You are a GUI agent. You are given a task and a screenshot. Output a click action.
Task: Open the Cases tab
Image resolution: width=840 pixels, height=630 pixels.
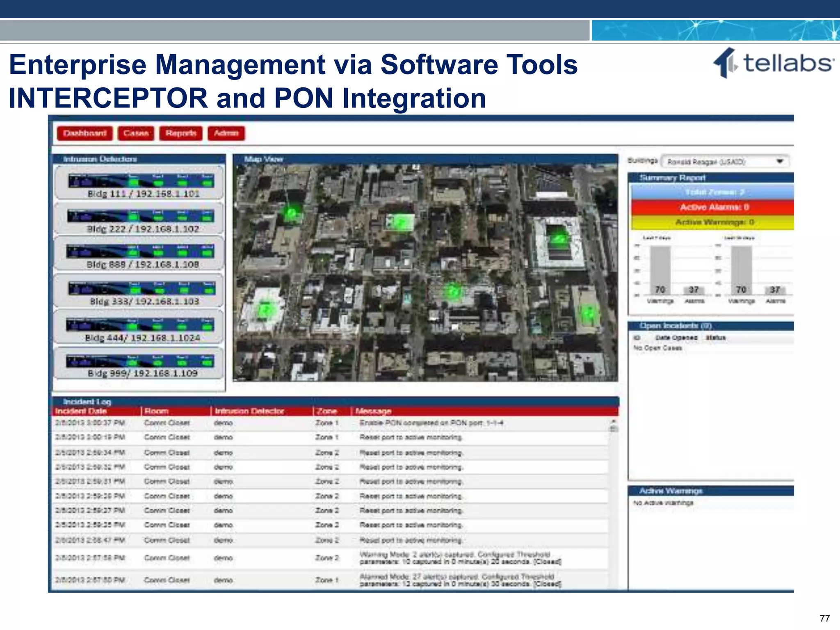(136, 133)
